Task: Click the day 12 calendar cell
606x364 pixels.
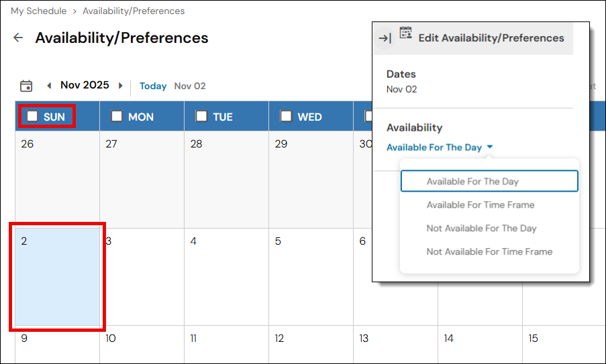Action: [311, 345]
